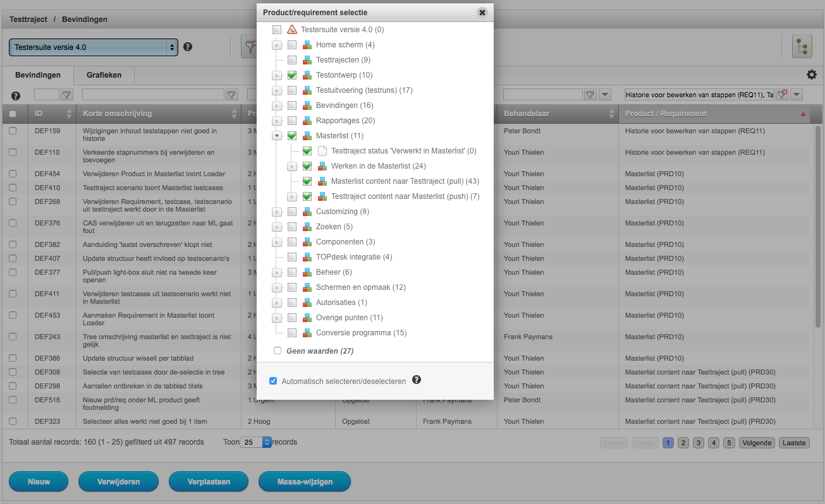
Task: Open the tree structure view icon
Action: 802,47
